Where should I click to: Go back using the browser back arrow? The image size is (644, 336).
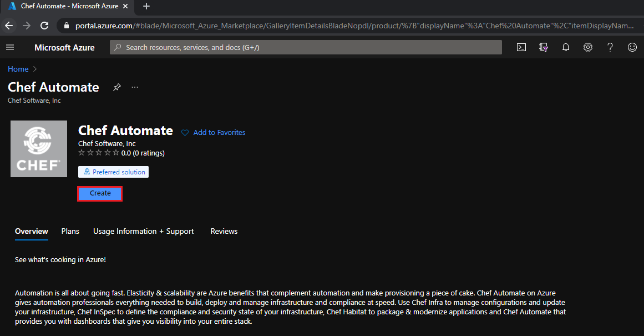tap(9, 26)
